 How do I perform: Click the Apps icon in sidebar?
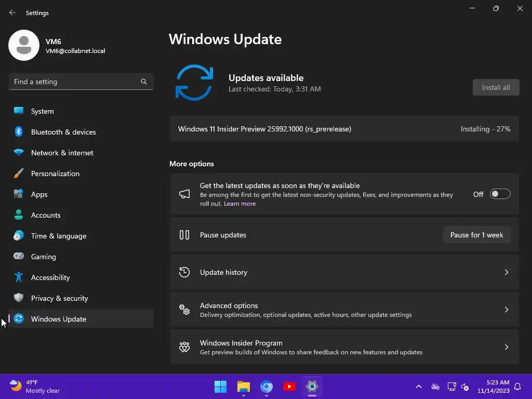coord(19,194)
